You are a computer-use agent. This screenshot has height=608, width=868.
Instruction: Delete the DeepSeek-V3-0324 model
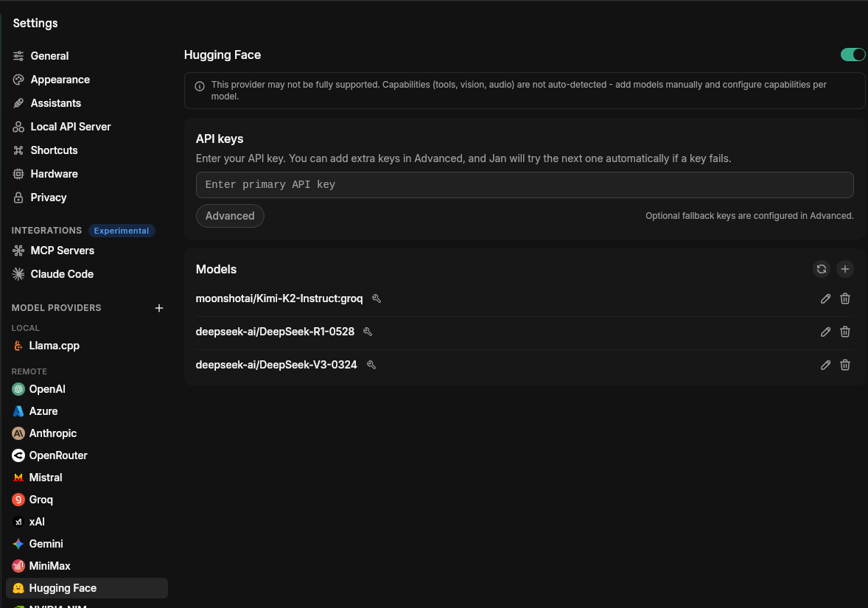pyautogui.click(x=844, y=365)
